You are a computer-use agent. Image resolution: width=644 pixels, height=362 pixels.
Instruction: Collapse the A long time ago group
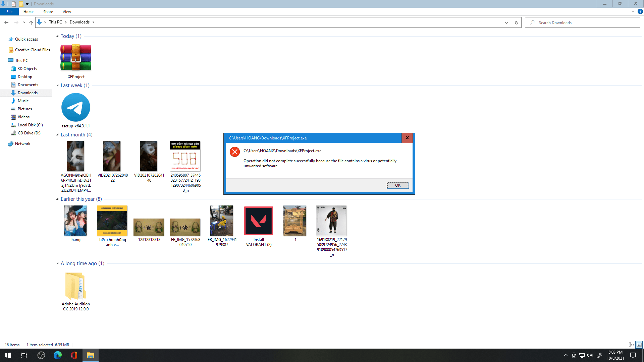(57, 263)
